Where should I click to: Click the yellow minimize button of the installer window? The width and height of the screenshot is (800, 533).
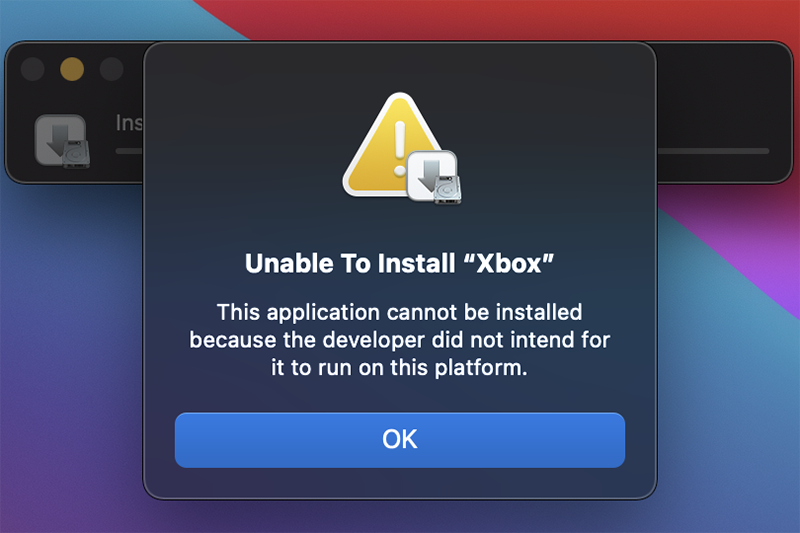click(x=72, y=69)
